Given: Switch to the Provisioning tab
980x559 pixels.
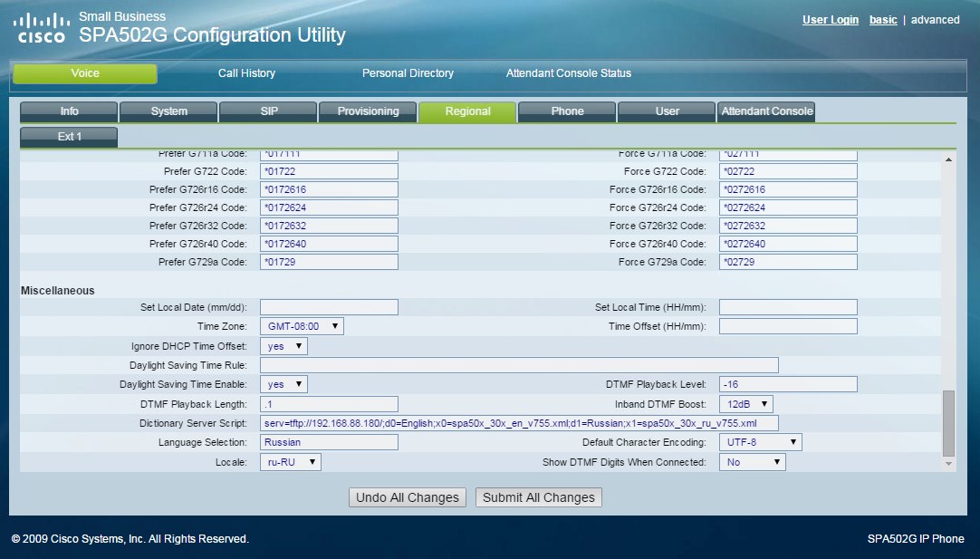Looking at the screenshot, I should [x=368, y=111].
